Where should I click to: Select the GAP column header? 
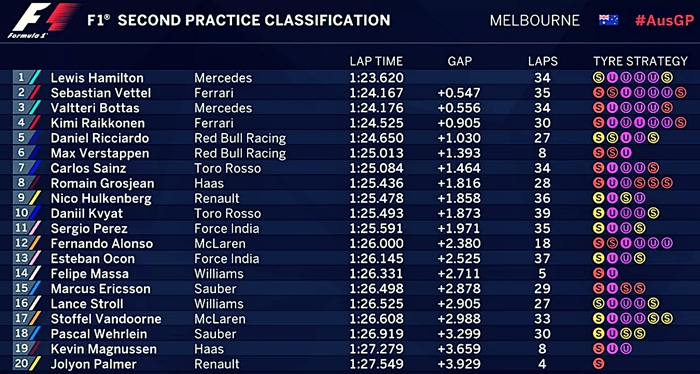pyautogui.click(x=459, y=61)
